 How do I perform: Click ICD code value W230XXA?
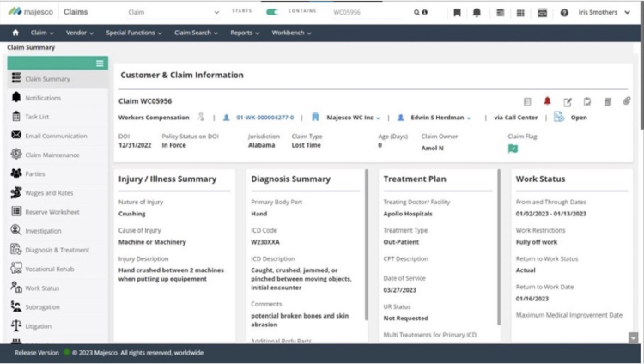[x=265, y=242]
